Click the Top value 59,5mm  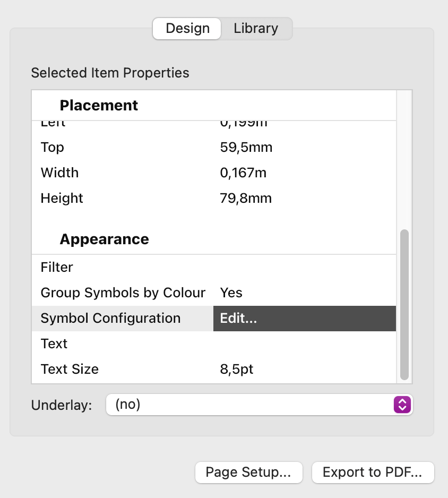coord(246,148)
